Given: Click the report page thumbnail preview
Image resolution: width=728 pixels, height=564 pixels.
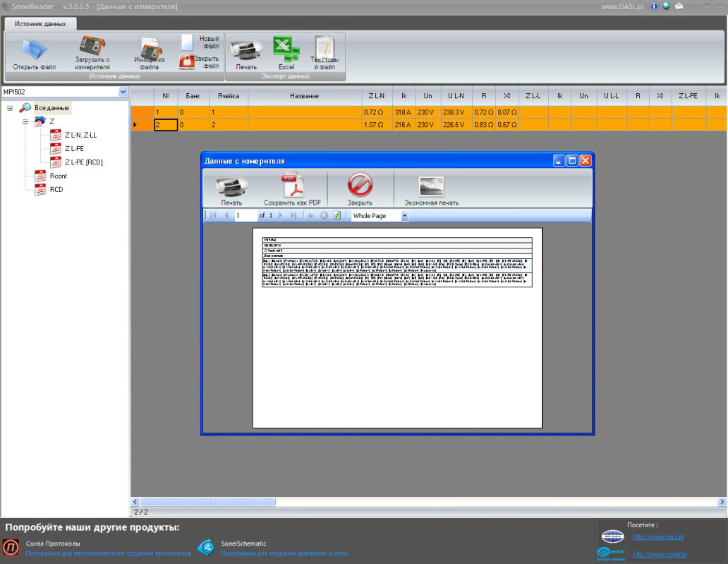Looking at the screenshot, I should pyautogui.click(x=397, y=328).
